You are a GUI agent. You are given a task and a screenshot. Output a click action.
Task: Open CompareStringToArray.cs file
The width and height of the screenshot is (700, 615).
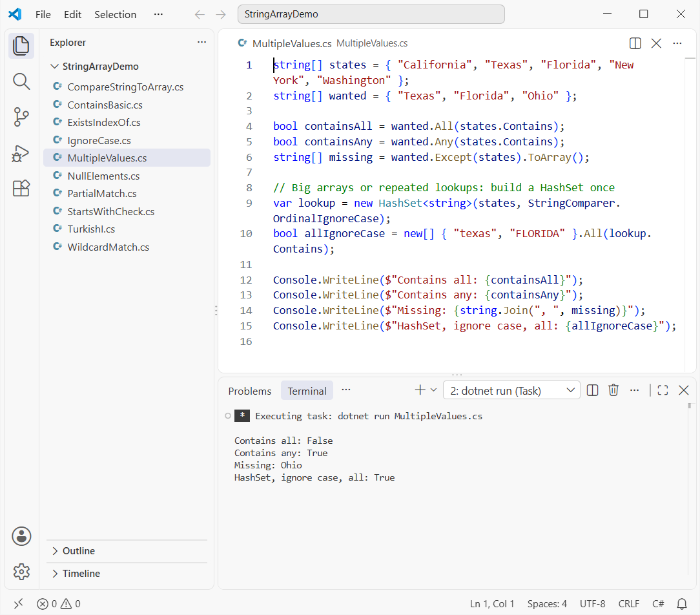tap(127, 87)
